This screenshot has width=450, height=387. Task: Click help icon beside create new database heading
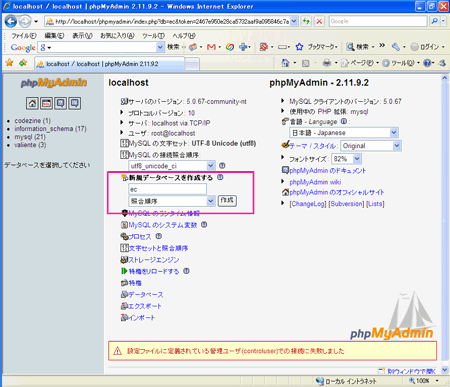pos(220,177)
